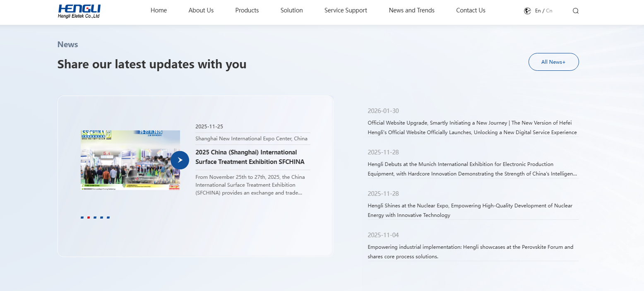Open the Service Support menu
The height and width of the screenshot is (291, 644).
point(346,10)
